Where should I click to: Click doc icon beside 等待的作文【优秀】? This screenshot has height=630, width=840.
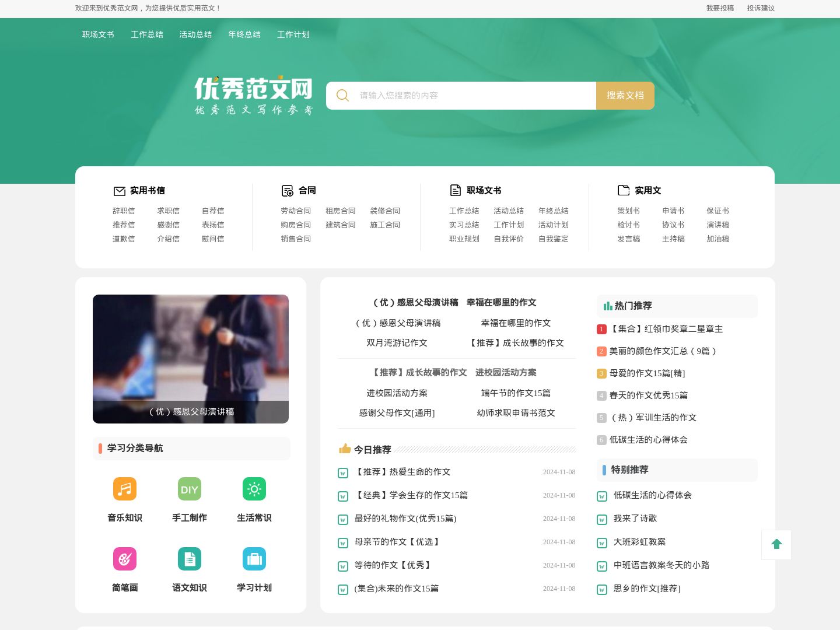click(x=343, y=566)
